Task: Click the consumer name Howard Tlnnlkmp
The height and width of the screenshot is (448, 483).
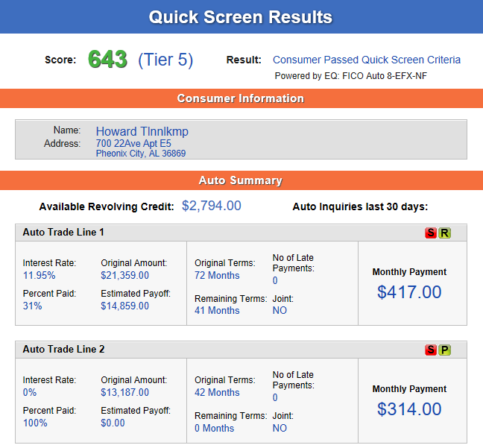Action: [x=142, y=131]
